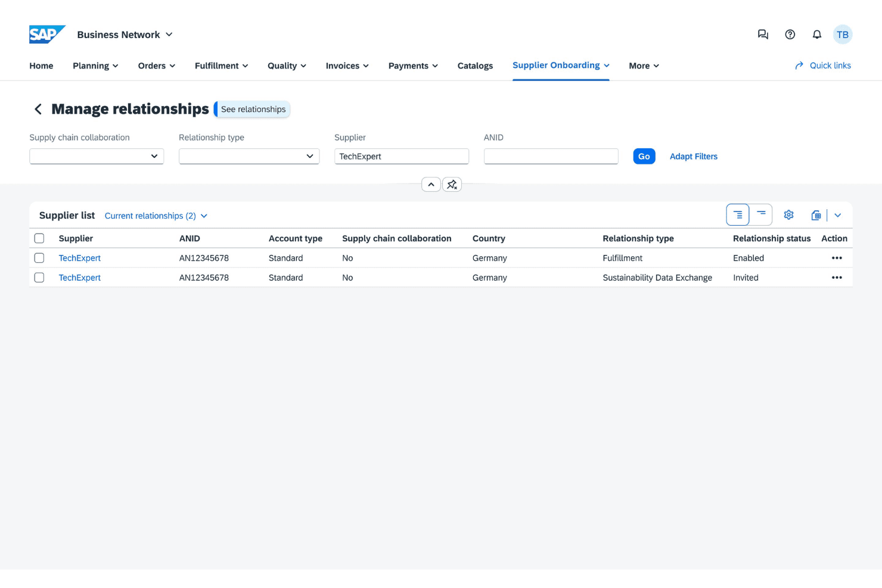Viewport: 882px width, 588px height.
Task: Open table settings gear icon
Action: tap(789, 215)
